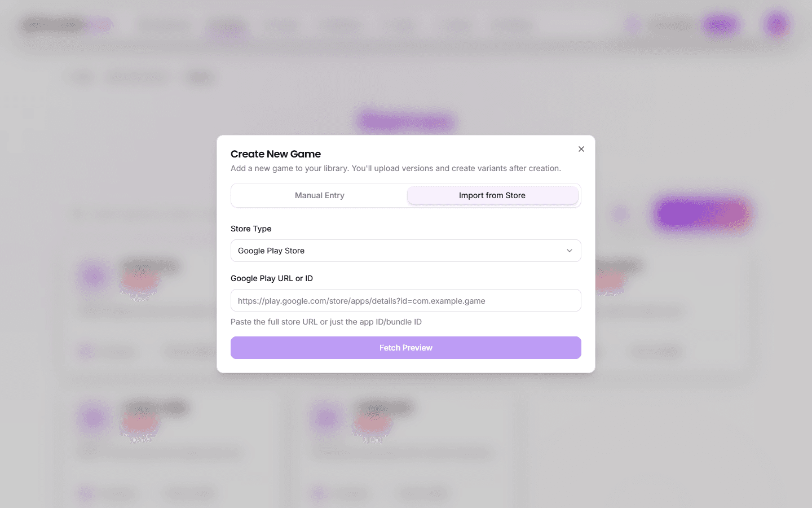
Task: Close the Create New Game dialog
Action: pos(581,149)
